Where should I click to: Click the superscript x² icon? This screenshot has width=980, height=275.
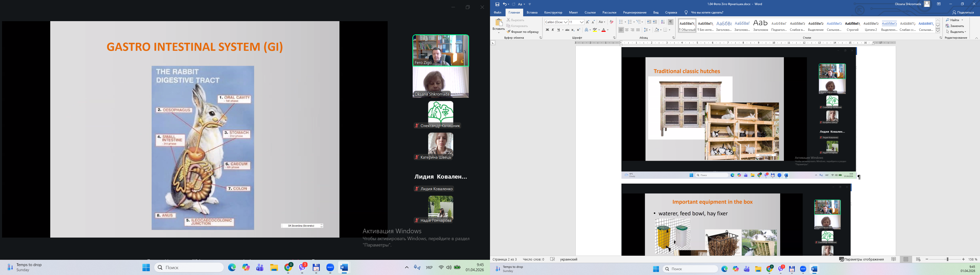[x=579, y=30]
